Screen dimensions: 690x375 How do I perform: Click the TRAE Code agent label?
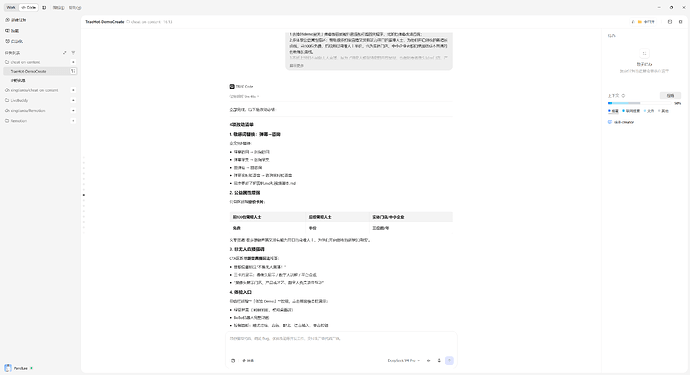(x=242, y=87)
